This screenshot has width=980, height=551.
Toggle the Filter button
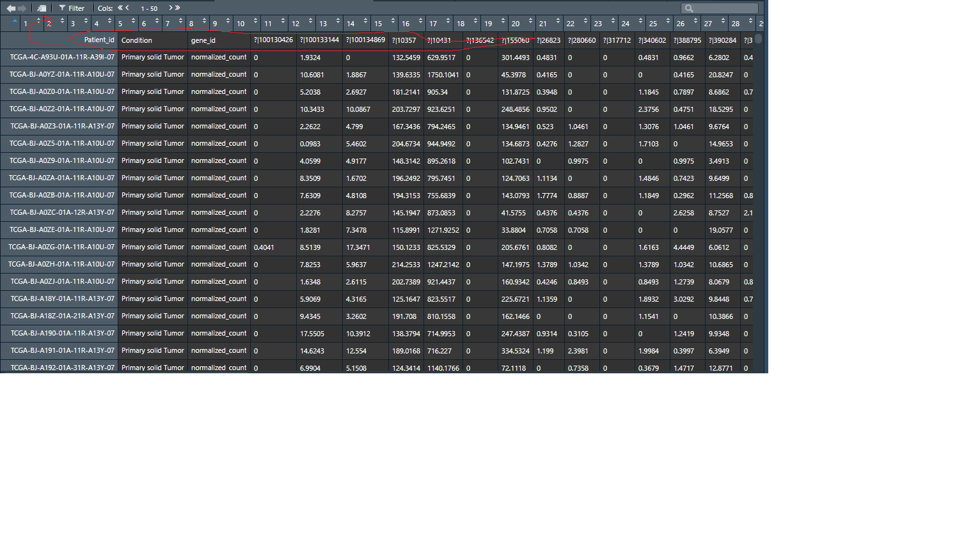point(72,8)
